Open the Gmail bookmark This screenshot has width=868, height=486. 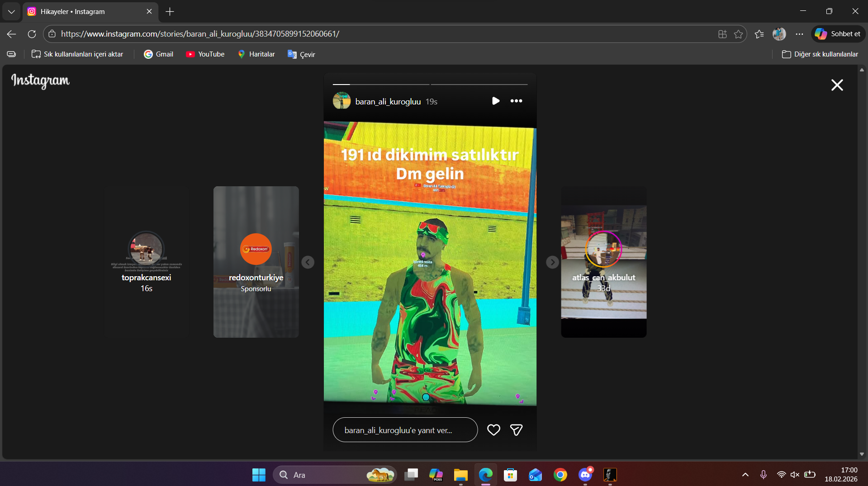[158, 54]
